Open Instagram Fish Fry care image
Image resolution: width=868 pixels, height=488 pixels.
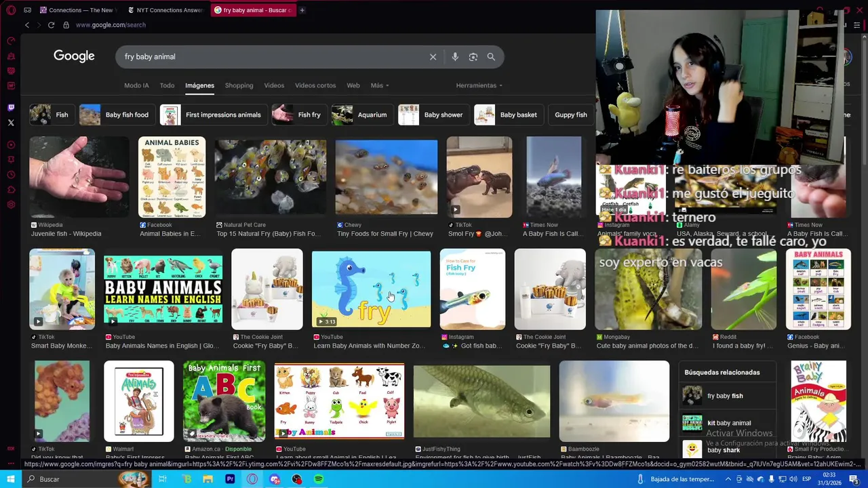(x=473, y=289)
